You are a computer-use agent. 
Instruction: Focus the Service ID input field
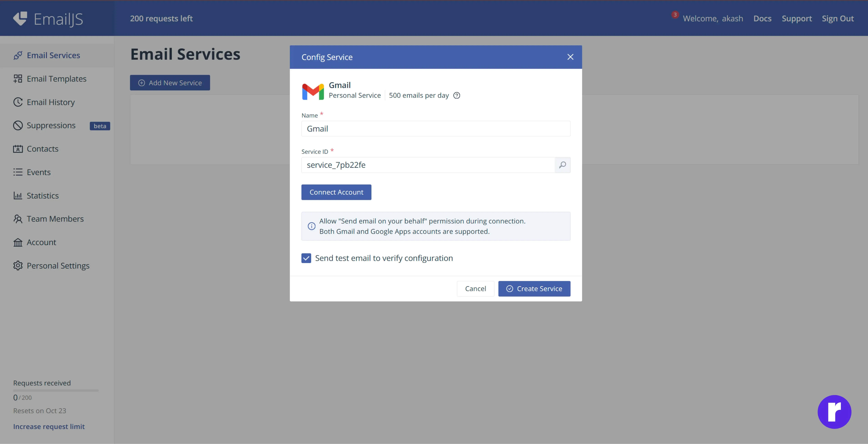[x=428, y=165]
